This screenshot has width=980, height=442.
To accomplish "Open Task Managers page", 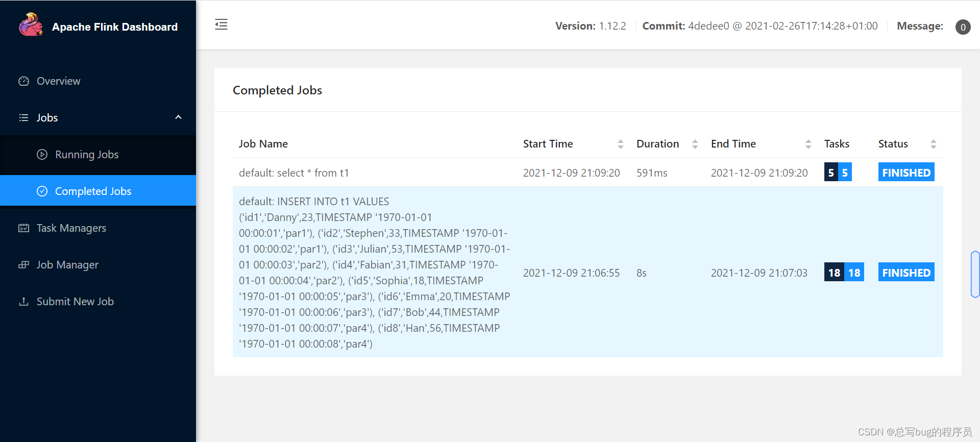I will [98, 228].
